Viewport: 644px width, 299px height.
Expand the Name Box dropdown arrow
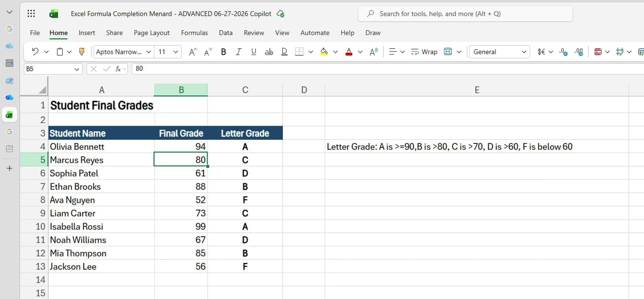coord(77,69)
